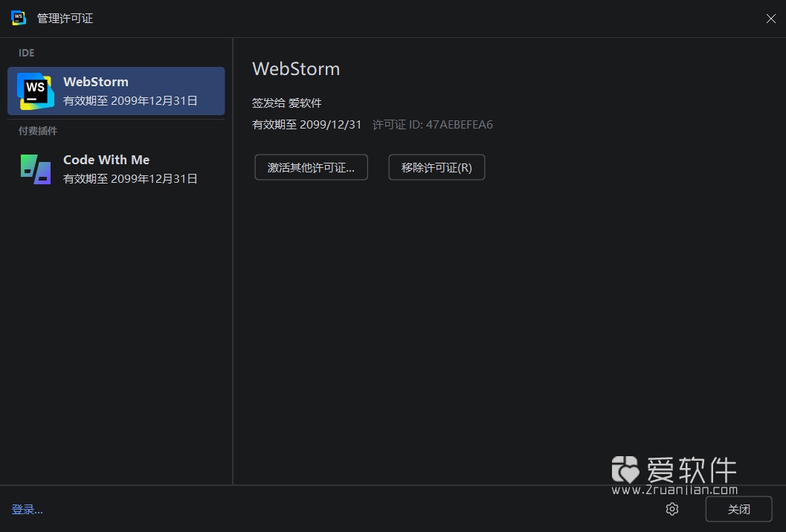Open the 登录 link at bottom left
This screenshot has height=532, width=786.
(x=28, y=509)
